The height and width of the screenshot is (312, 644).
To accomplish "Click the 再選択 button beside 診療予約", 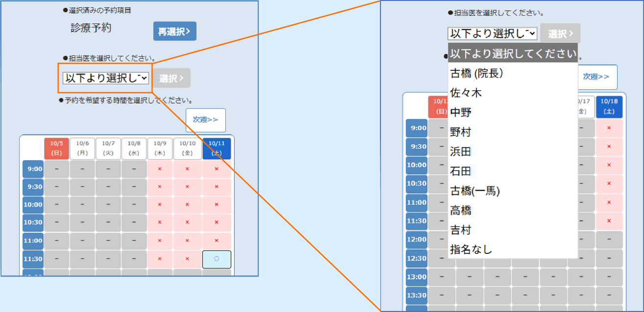I will click(x=175, y=32).
